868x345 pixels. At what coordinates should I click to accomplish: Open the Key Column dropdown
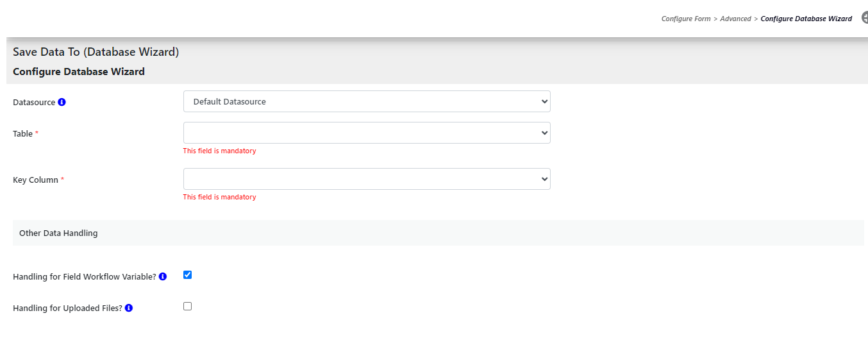367,179
